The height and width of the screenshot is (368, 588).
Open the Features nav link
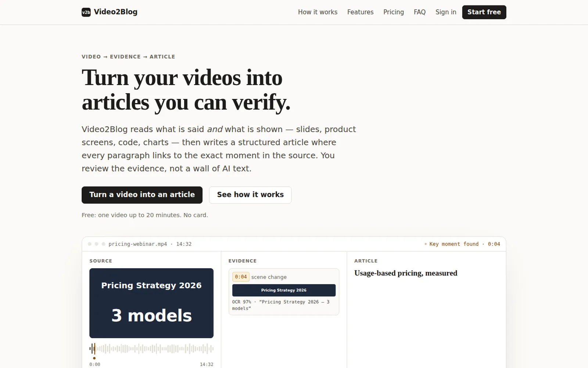(360, 12)
